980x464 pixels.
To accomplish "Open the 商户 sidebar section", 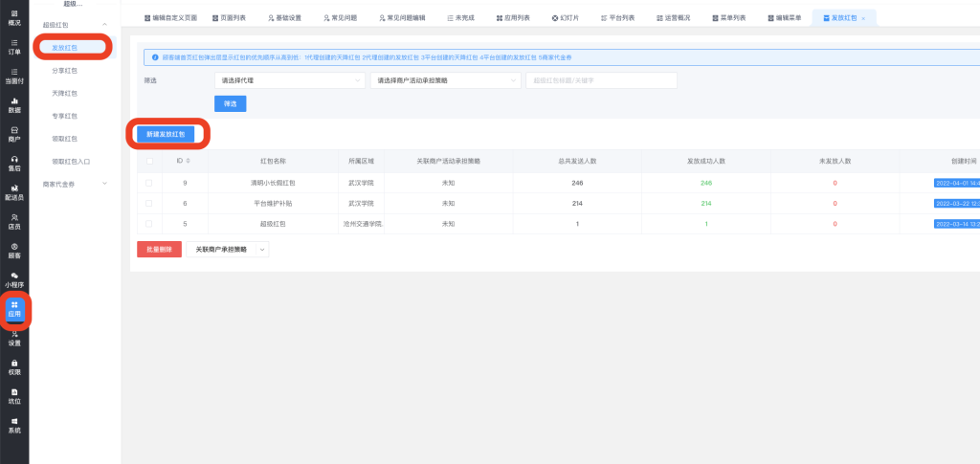I will point(14,134).
